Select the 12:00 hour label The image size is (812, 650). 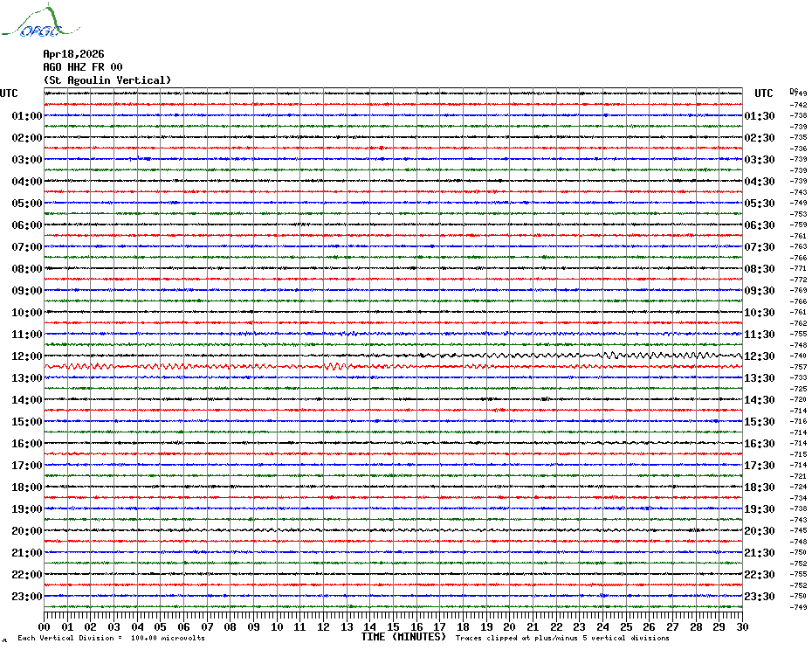pos(27,356)
